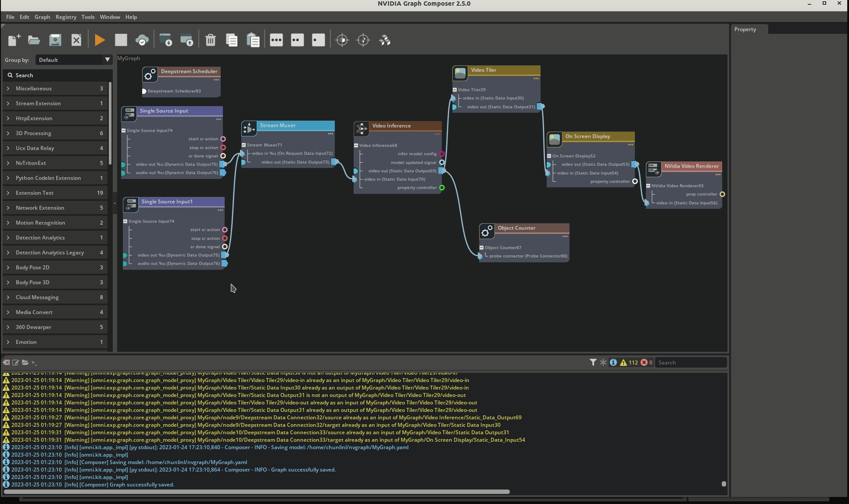Image resolution: width=849 pixels, height=504 pixels.
Task: Collapse On Screen Display52 component
Action: 549,156
